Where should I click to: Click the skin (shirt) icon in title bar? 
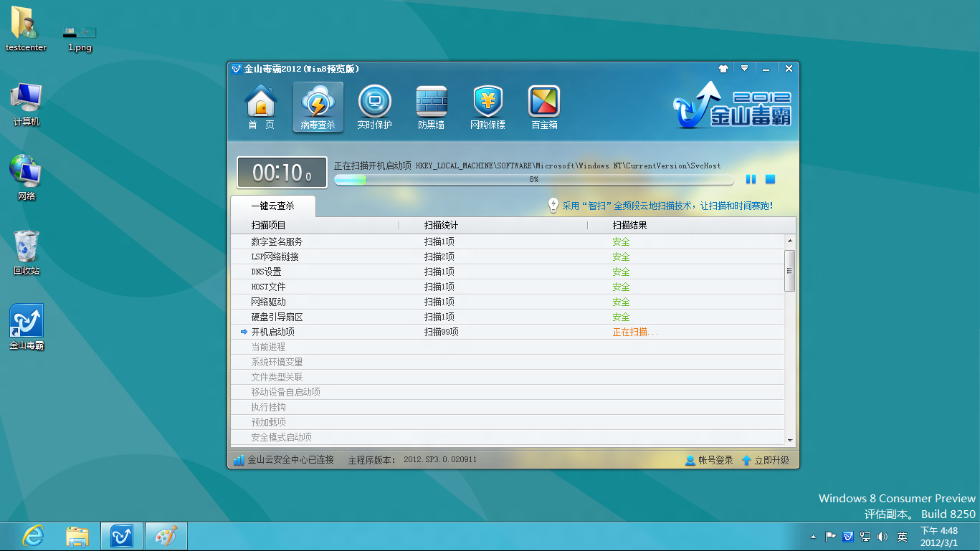(x=723, y=69)
